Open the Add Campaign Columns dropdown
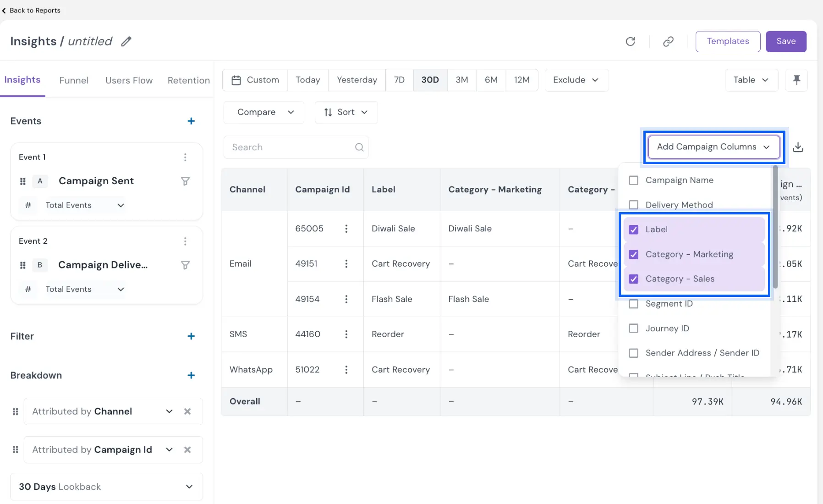823x504 pixels. 714,147
